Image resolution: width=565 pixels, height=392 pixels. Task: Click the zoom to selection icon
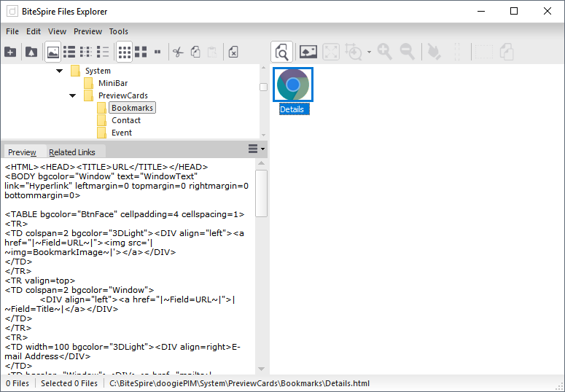pos(354,52)
